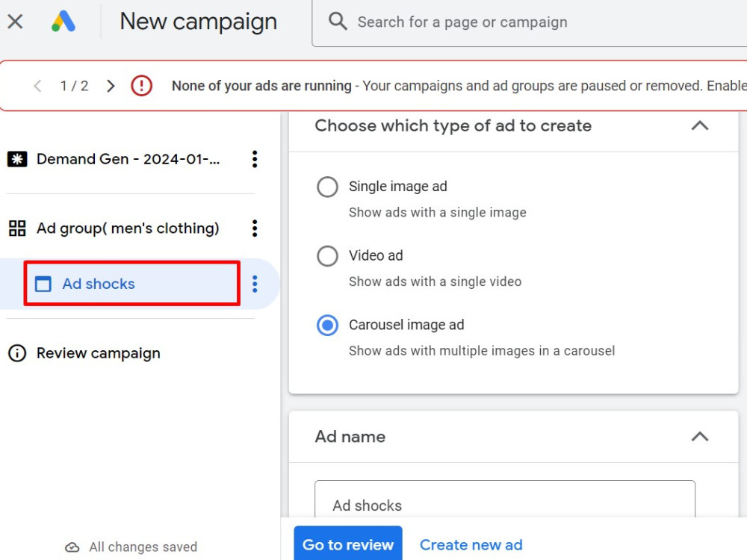Click the 'New campaign' title text
Viewport: 747px width, 560px height.
point(198,22)
